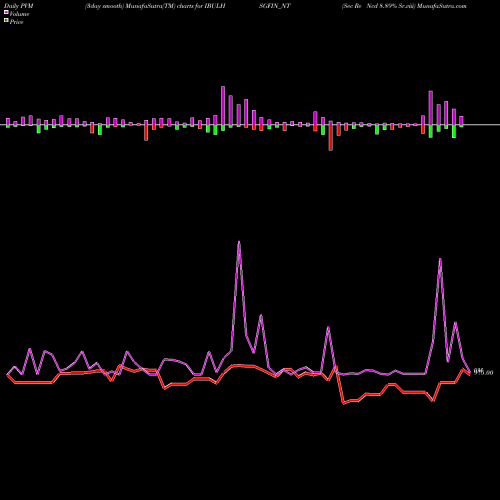Image resolution: width=500 pixels, height=500 pixels.
Task: Click the price value label at right edge
Action: coord(483,372)
